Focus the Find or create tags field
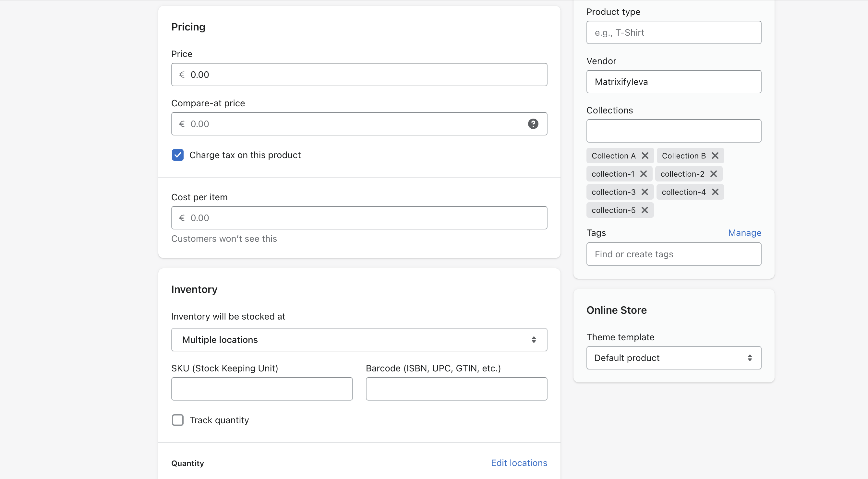868x479 pixels. (x=673, y=254)
